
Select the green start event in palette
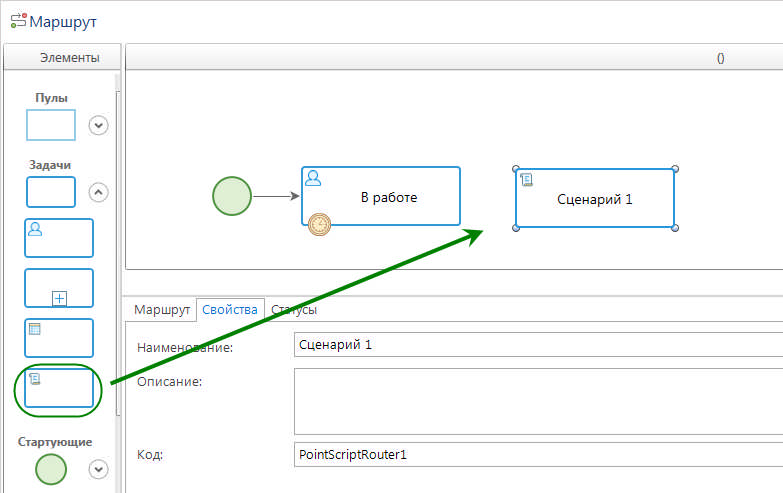(x=51, y=468)
